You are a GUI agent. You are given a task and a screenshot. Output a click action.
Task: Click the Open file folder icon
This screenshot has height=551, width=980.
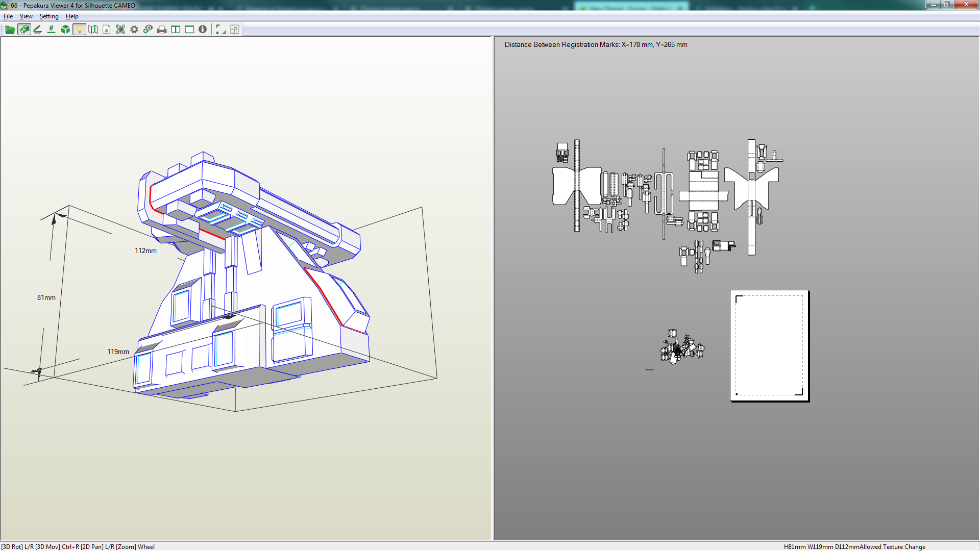(x=10, y=30)
